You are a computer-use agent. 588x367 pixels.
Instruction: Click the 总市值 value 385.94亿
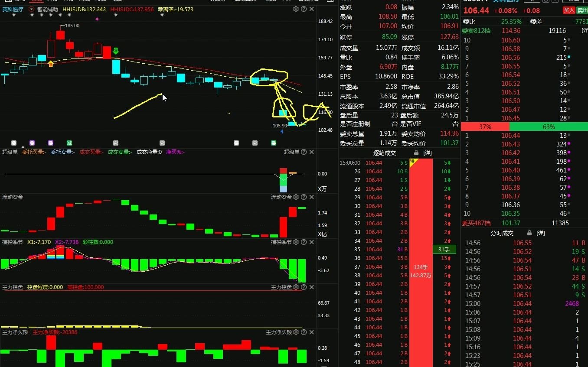[x=446, y=96]
